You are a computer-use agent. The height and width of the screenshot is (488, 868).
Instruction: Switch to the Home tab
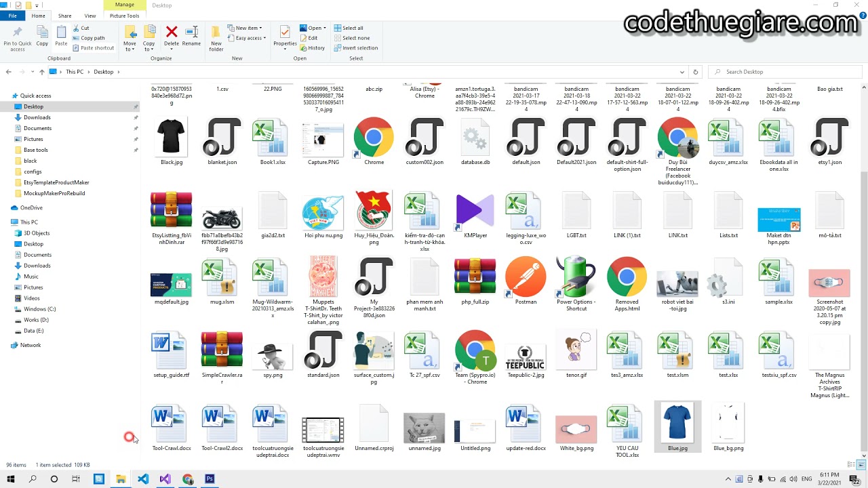coord(38,16)
